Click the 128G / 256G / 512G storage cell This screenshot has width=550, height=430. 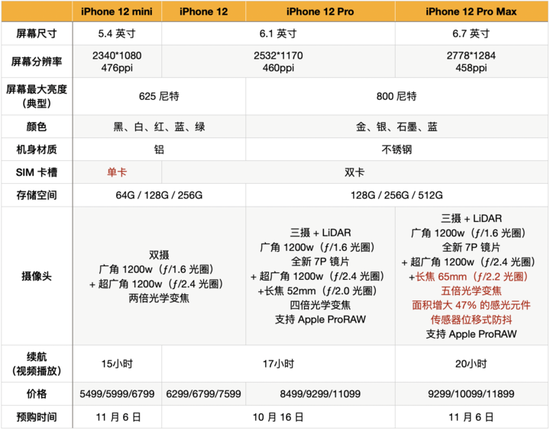tap(396, 195)
